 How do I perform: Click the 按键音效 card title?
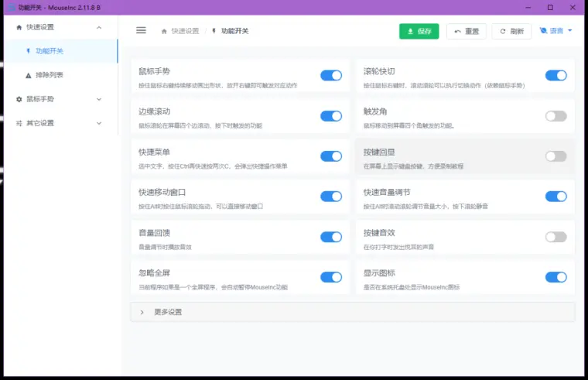click(x=379, y=233)
